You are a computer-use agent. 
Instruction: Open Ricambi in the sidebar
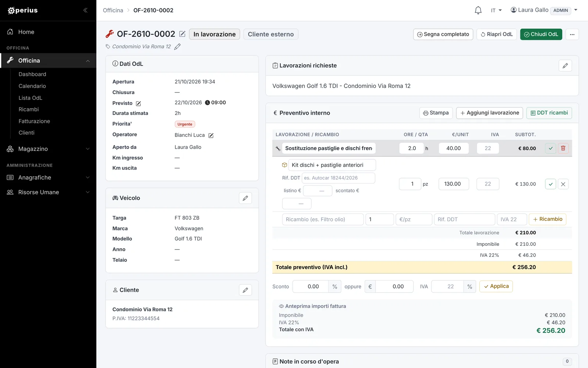click(x=29, y=109)
